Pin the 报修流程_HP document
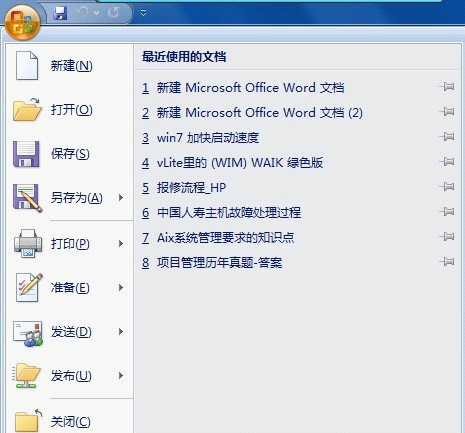Image resolution: width=465 pixels, height=433 pixels. pyautogui.click(x=447, y=186)
